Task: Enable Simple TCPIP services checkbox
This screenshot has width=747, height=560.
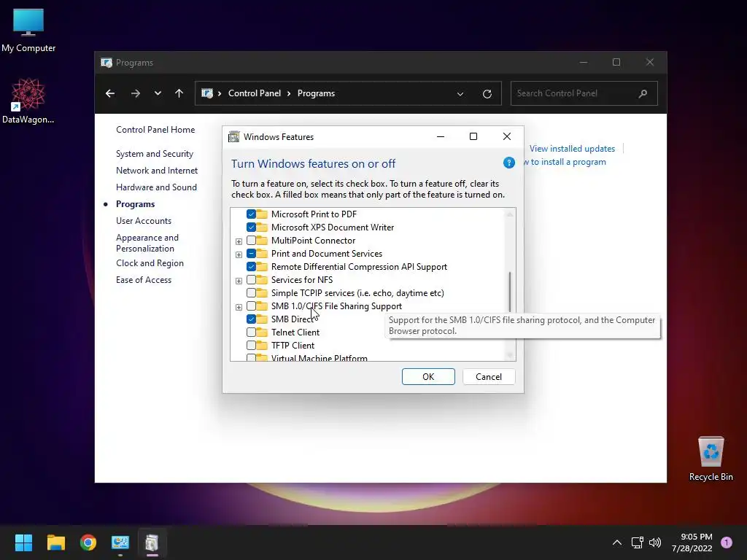Action: coord(251,293)
